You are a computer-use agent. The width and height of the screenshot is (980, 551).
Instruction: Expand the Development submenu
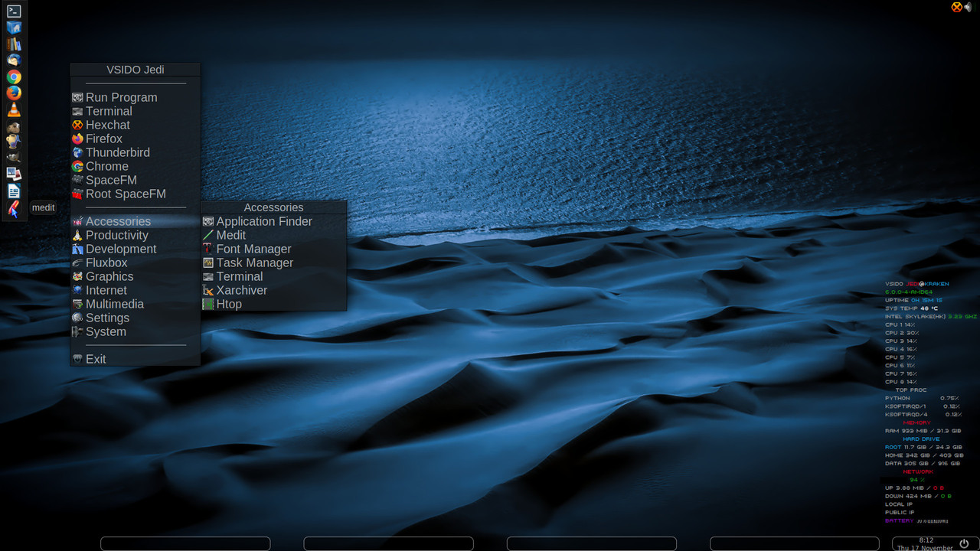click(x=136, y=249)
